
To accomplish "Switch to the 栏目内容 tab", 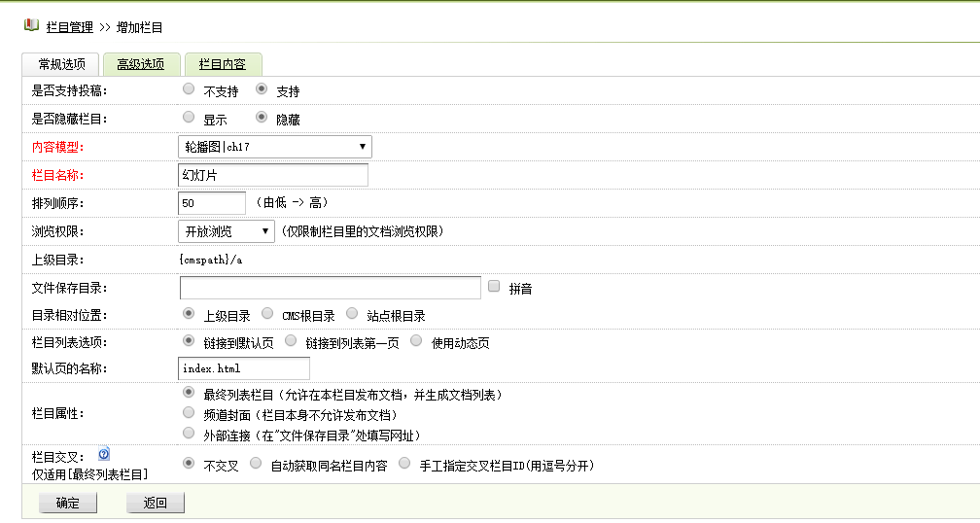I will pos(222,65).
